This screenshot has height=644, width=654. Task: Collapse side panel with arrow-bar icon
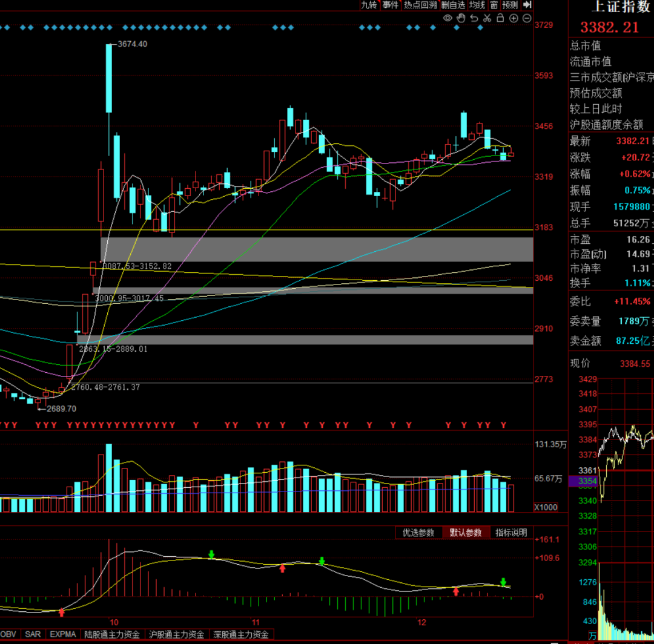527,5
